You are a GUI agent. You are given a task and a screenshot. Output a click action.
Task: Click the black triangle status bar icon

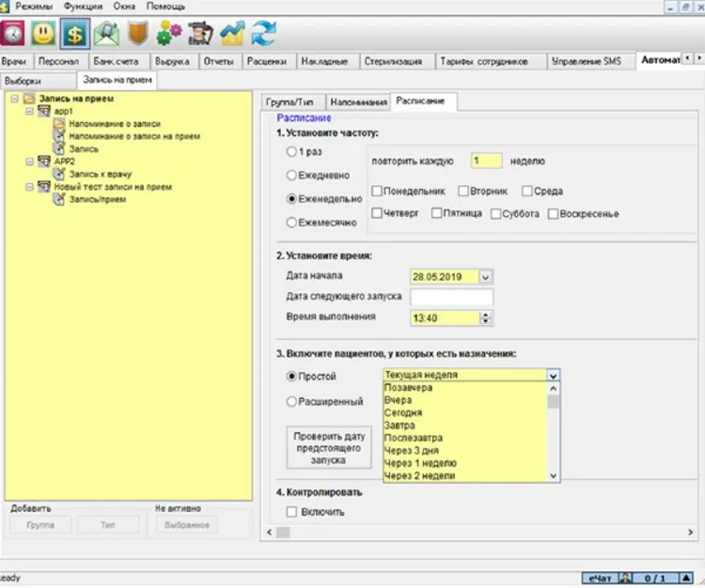coord(686,578)
